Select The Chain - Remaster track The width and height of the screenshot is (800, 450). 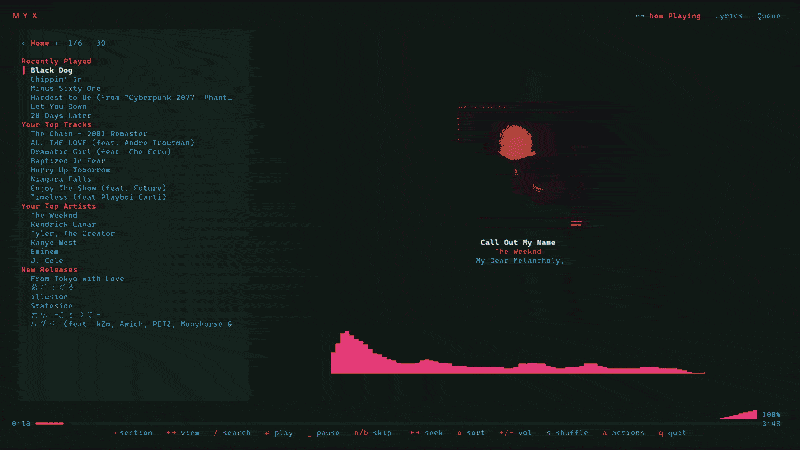[89, 134]
